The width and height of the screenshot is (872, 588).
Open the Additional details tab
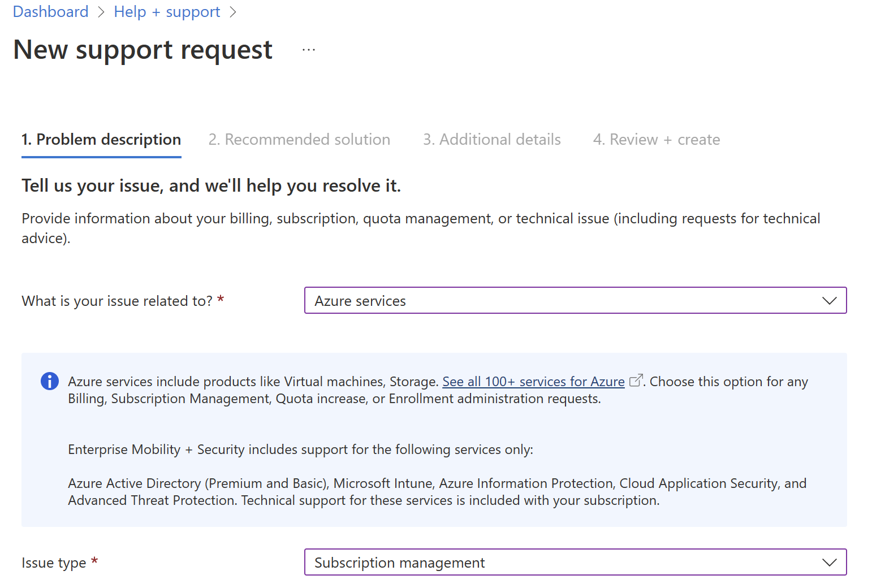point(491,139)
